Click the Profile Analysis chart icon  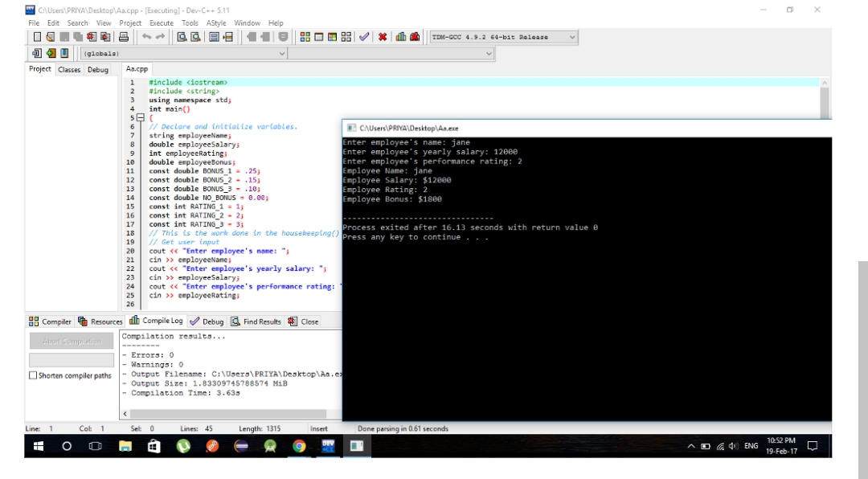click(400, 37)
